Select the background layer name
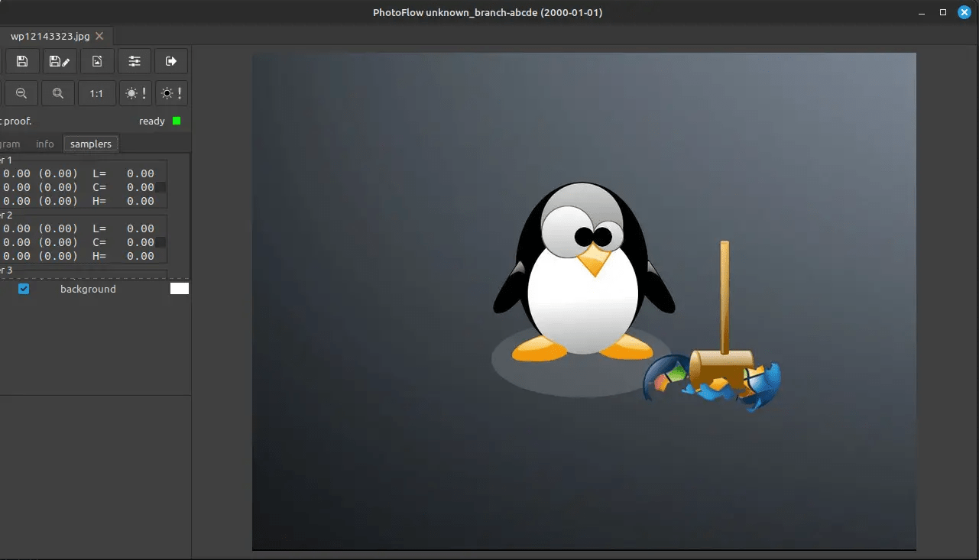This screenshot has height=560, width=979. coord(88,289)
